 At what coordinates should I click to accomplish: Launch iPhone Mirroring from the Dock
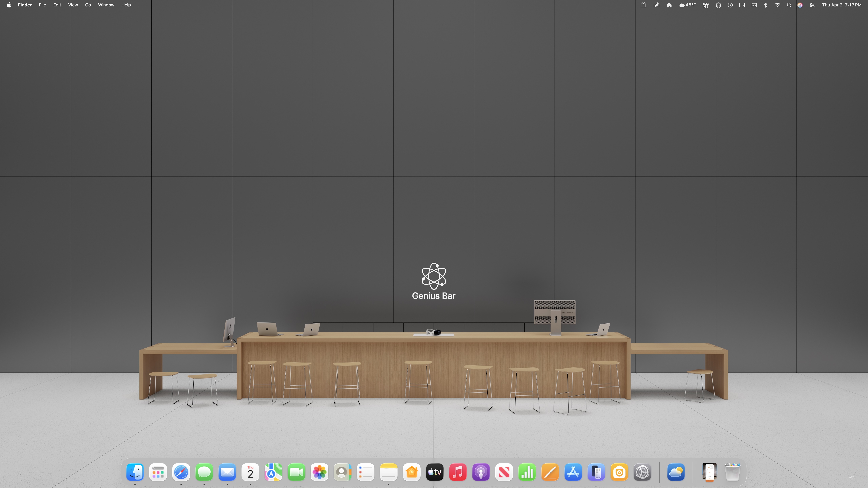click(596, 472)
